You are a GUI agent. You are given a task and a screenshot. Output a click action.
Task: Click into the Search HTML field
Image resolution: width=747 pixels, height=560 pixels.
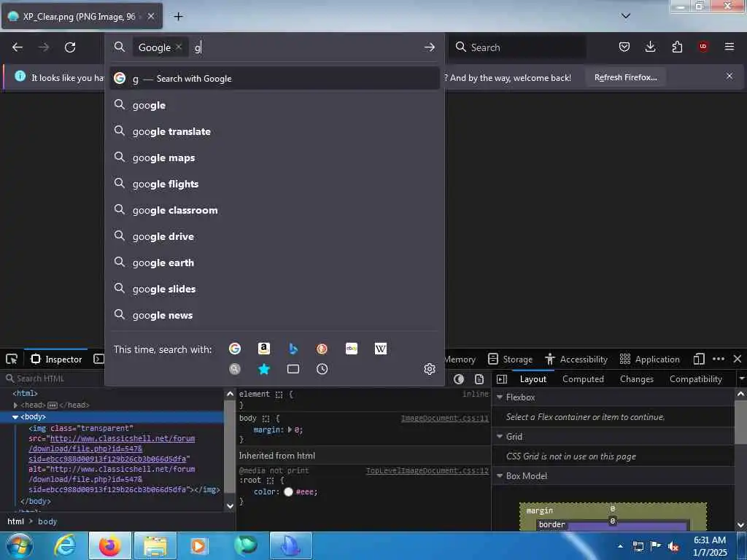113,378
